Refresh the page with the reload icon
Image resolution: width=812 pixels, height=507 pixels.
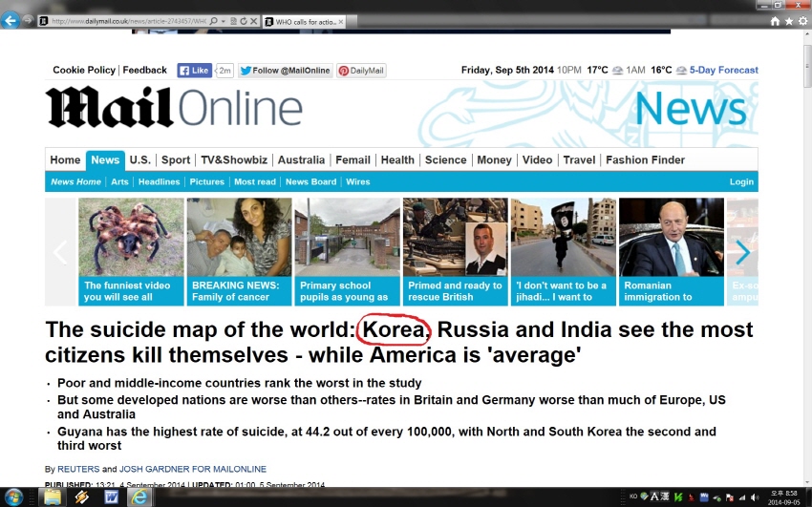[x=244, y=21]
